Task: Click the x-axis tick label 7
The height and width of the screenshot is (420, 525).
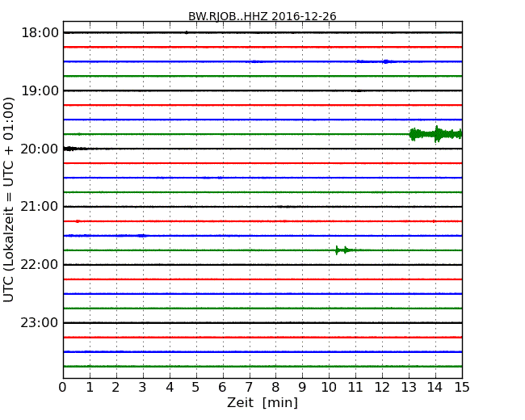Action: pyautogui.click(x=249, y=388)
